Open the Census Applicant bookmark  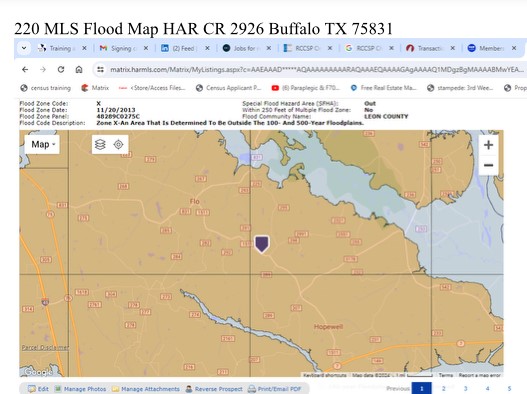229,88
